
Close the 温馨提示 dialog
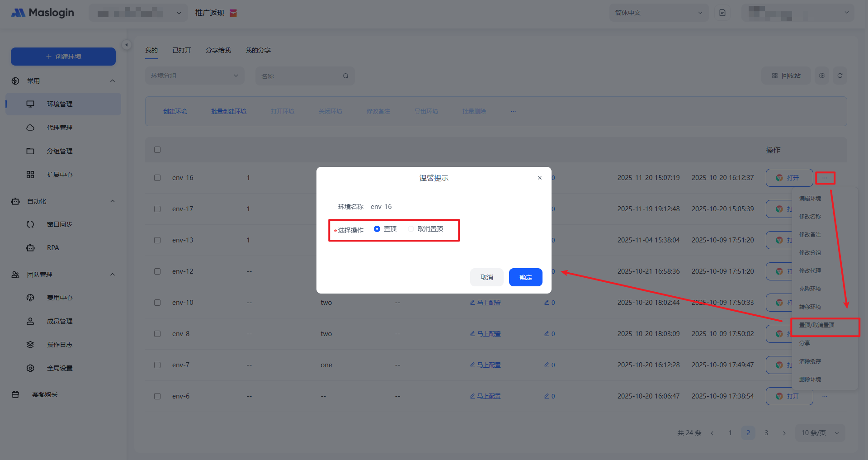(x=540, y=178)
